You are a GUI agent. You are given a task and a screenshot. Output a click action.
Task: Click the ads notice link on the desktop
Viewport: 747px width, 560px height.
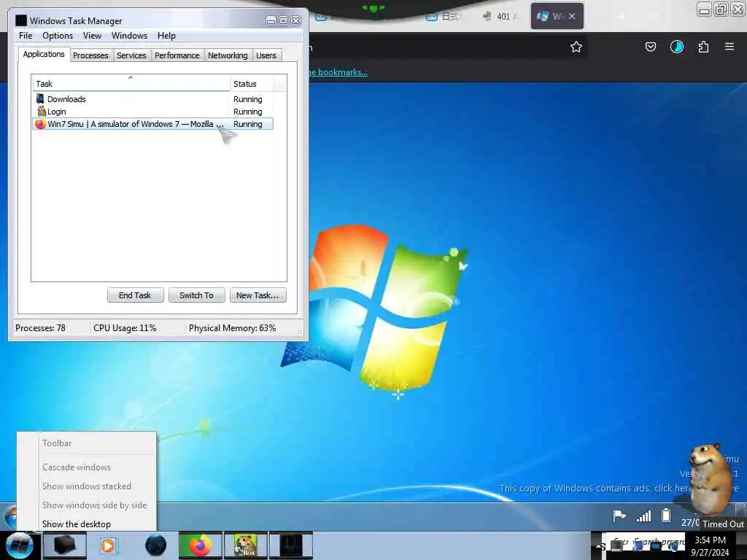[x=619, y=488]
